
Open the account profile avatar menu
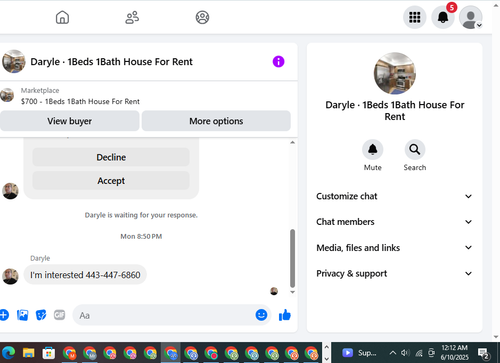(x=471, y=17)
